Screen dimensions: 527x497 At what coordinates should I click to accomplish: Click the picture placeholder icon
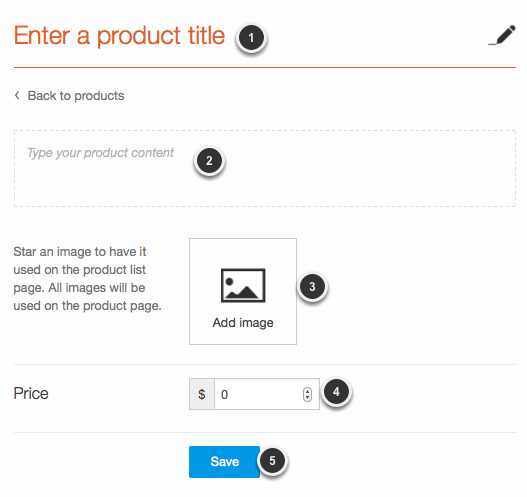coord(243,285)
